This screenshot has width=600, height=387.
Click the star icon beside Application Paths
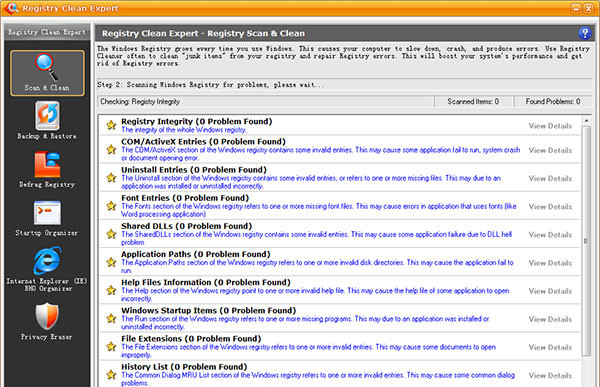(x=111, y=262)
